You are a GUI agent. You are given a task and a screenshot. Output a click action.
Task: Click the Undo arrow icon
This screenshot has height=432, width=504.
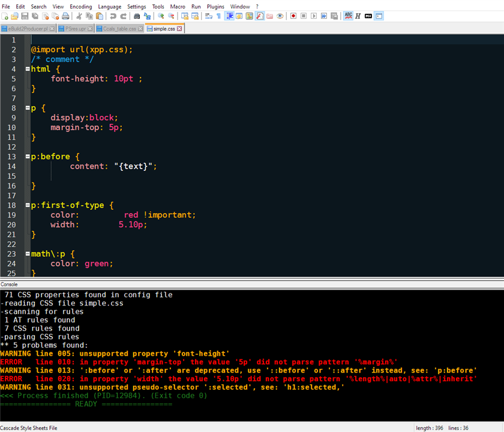(x=113, y=16)
